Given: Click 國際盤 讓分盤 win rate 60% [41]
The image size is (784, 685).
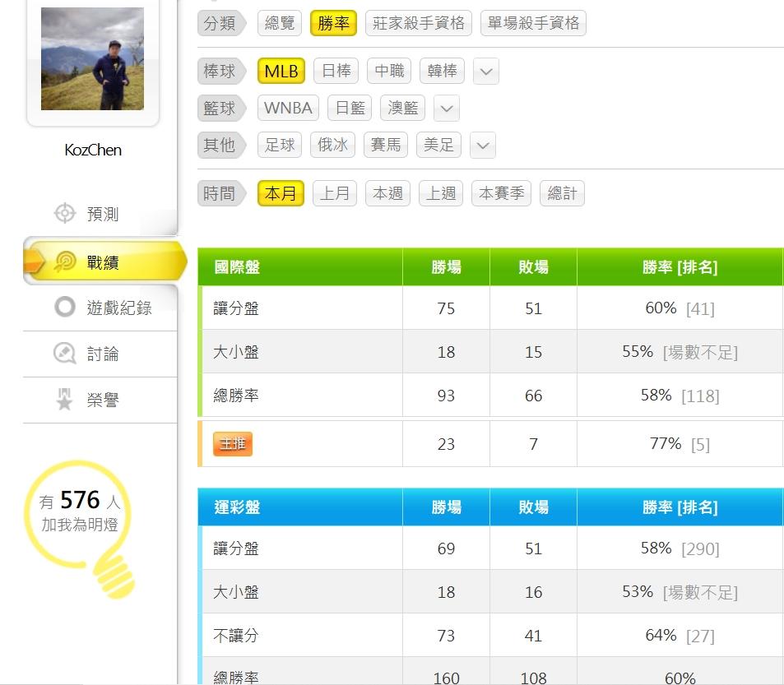Looking at the screenshot, I should pyautogui.click(x=680, y=308).
